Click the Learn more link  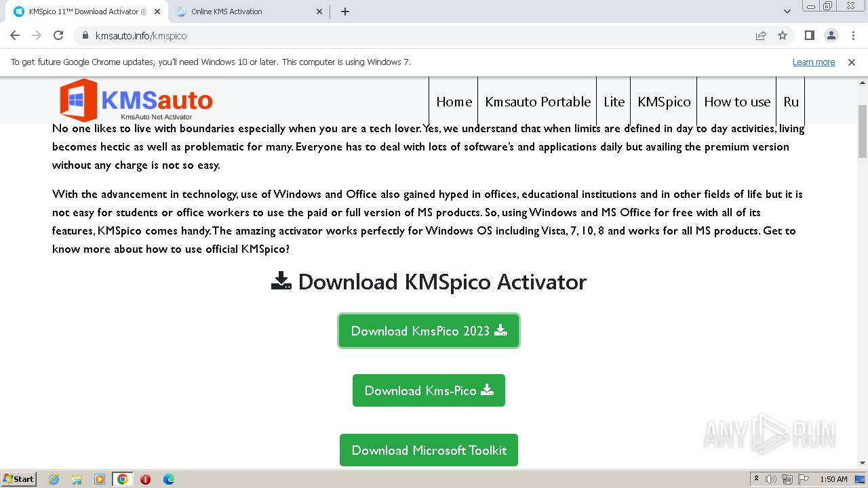point(814,62)
